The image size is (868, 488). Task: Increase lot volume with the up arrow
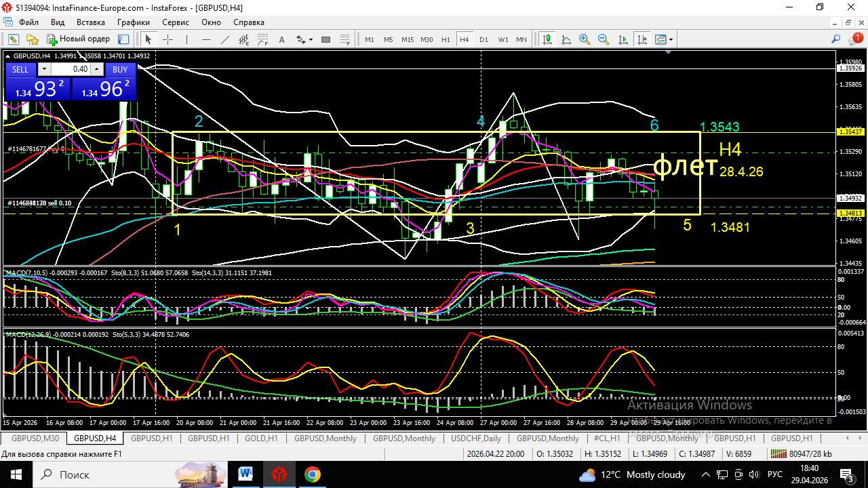[97, 69]
